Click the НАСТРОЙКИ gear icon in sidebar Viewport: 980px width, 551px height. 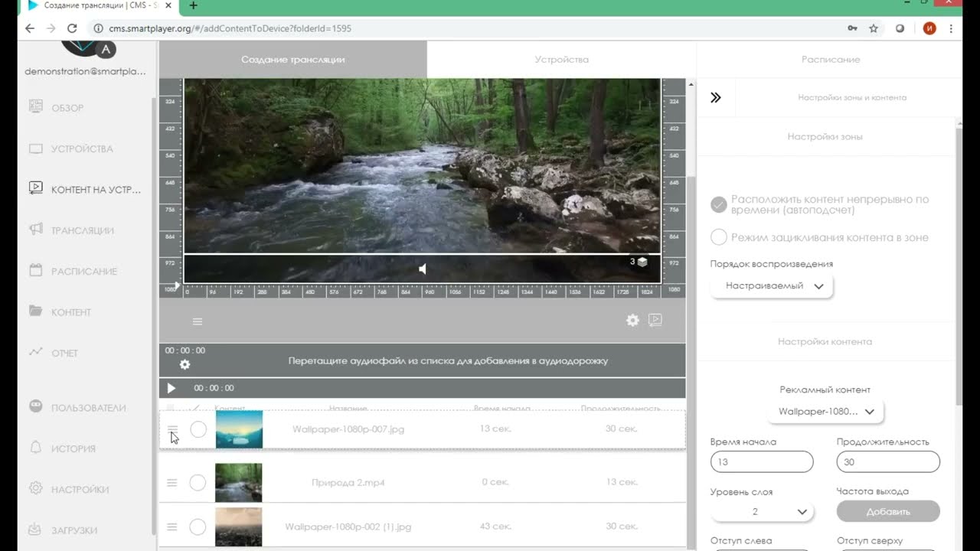point(36,488)
